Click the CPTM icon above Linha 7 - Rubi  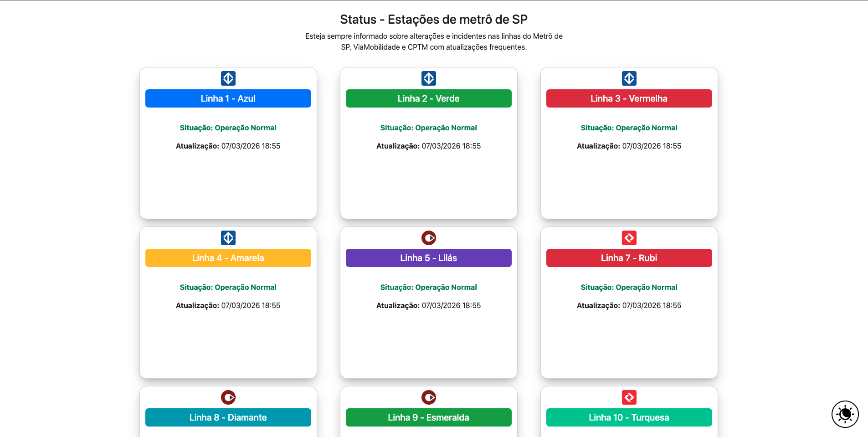[x=629, y=237]
